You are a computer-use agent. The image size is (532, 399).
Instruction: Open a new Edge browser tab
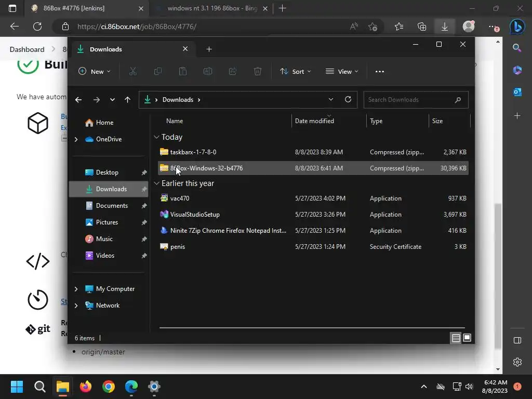282,8
